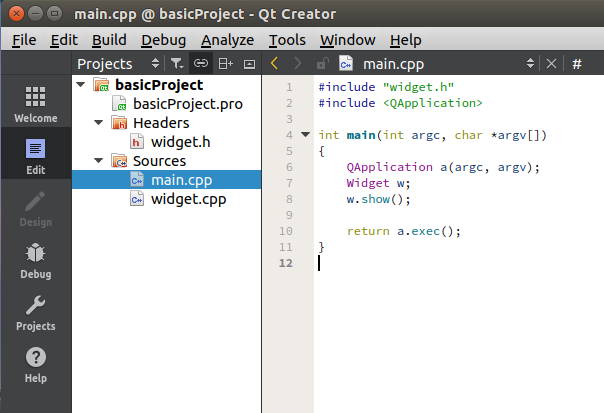Go forward with right arrow
The image size is (604, 413).
coord(297,63)
